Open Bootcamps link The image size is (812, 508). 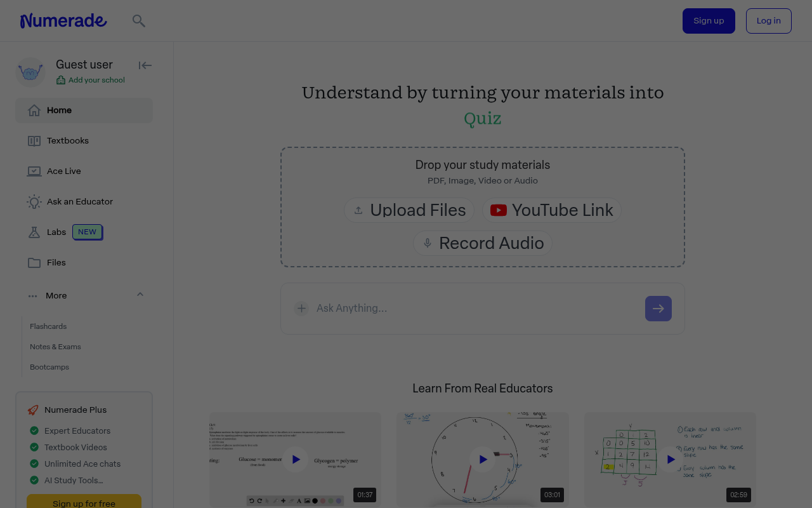coord(49,367)
